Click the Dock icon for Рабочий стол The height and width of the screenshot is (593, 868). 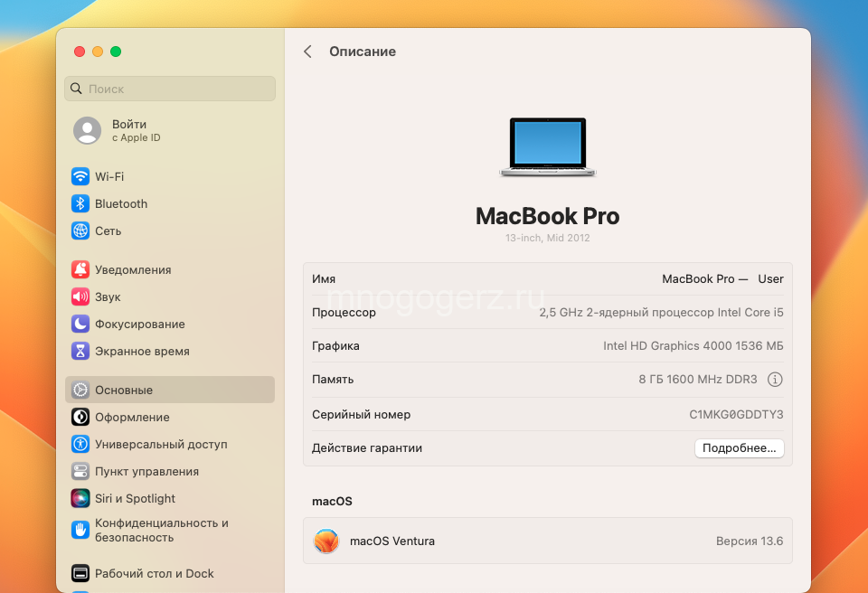[x=80, y=574]
